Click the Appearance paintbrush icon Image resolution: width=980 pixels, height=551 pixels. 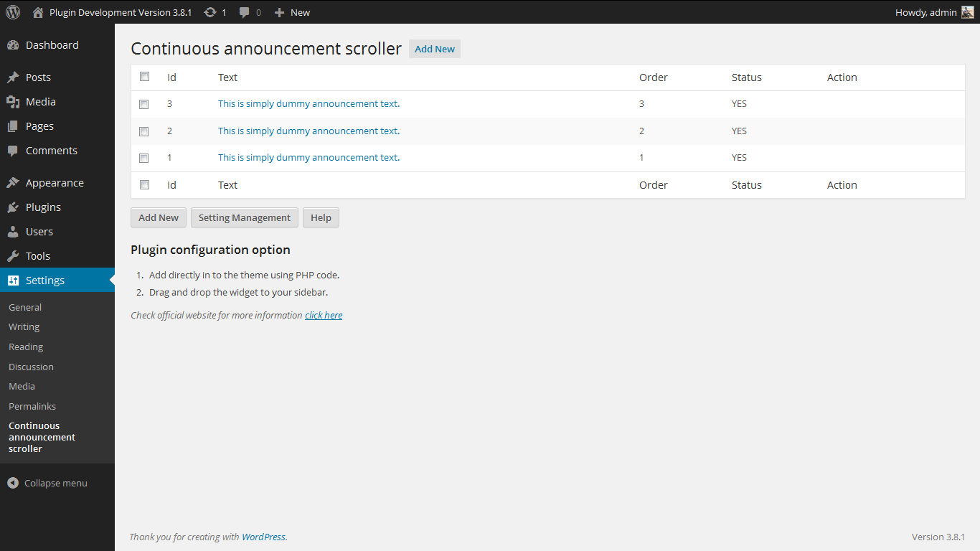[13, 183]
